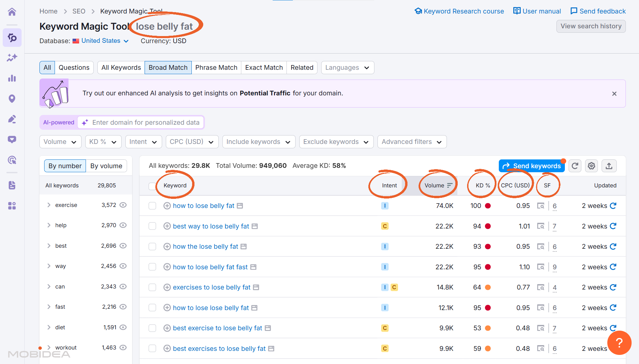The height and width of the screenshot is (364, 639).
Task: Add 'how to lose belly fat' to list with plus icon
Action: coord(167,206)
